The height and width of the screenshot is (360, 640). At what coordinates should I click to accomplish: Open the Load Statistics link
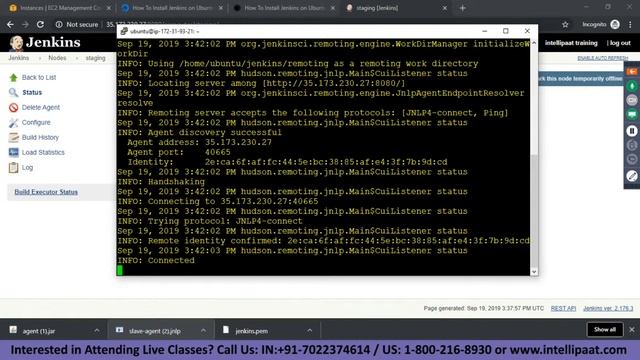click(x=43, y=152)
